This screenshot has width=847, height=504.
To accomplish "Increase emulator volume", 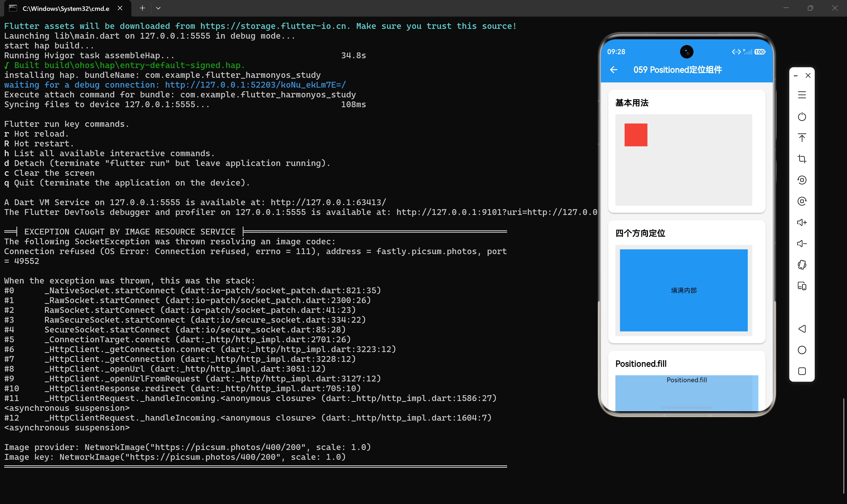I will pyautogui.click(x=802, y=222).
